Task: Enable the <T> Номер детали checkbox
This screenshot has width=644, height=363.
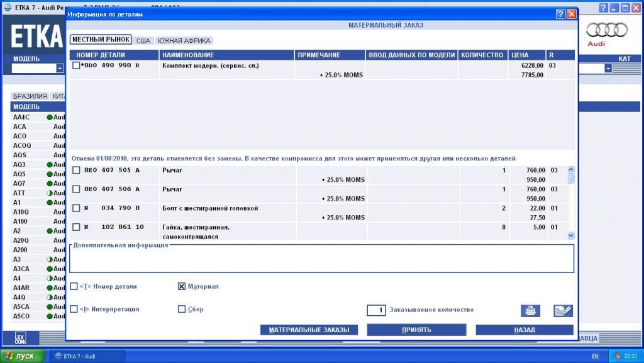Action: [x=74, y=286]
